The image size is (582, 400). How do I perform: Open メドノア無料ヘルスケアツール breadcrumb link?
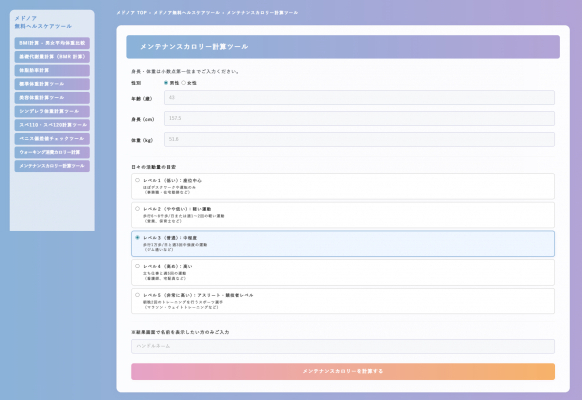point(187,13)
